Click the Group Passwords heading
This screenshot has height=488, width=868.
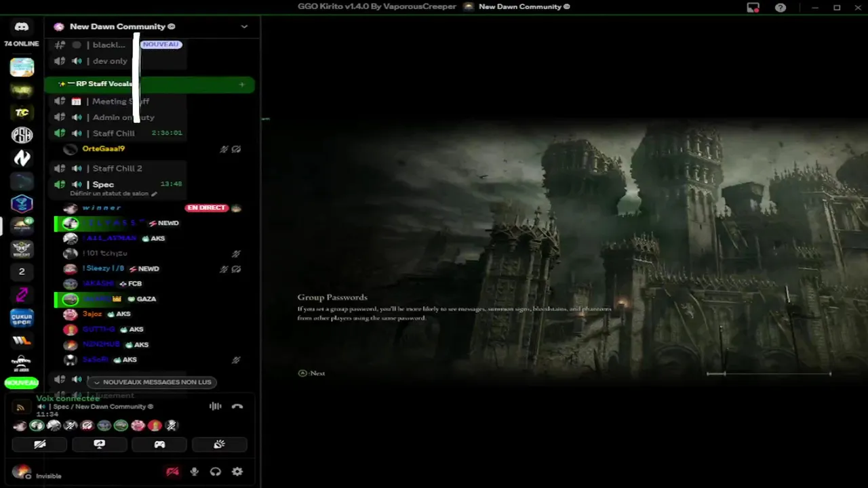point(332,298)
